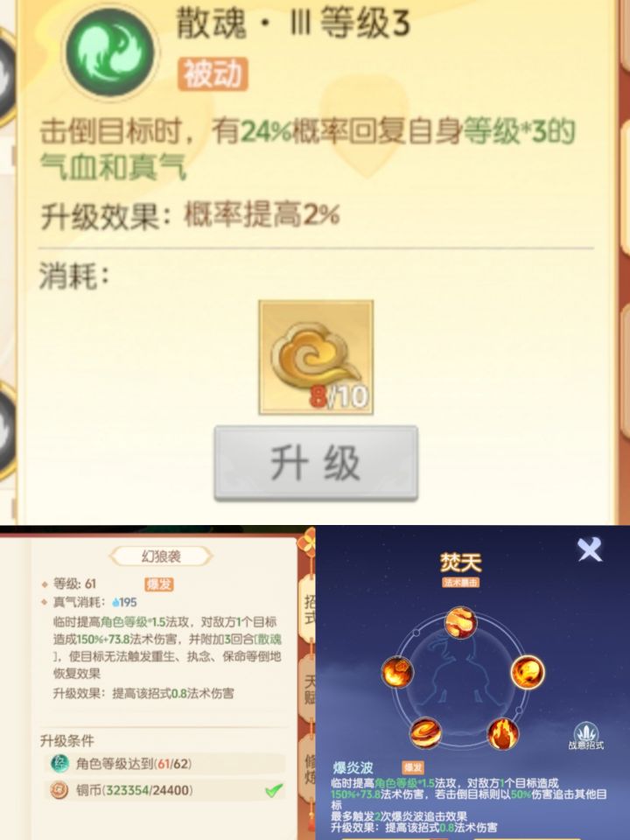This screenshot has height=840, width=630.
Task: Tap the green [散魂 keyword link
Action: click(x=269, y=639)
